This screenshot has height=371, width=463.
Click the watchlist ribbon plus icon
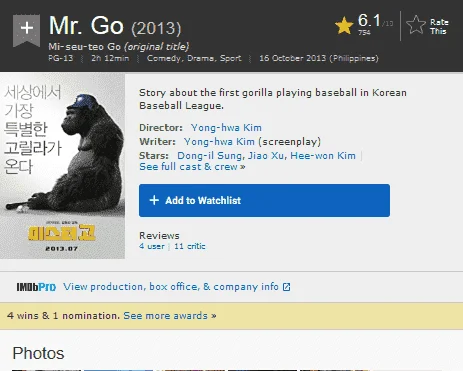[x=26, y=30]
